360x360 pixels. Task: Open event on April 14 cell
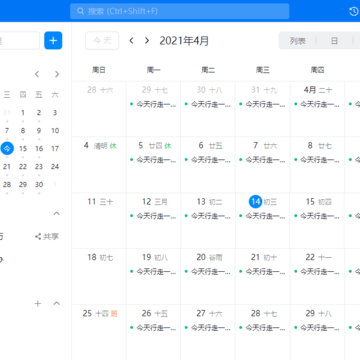coord(263,216)
